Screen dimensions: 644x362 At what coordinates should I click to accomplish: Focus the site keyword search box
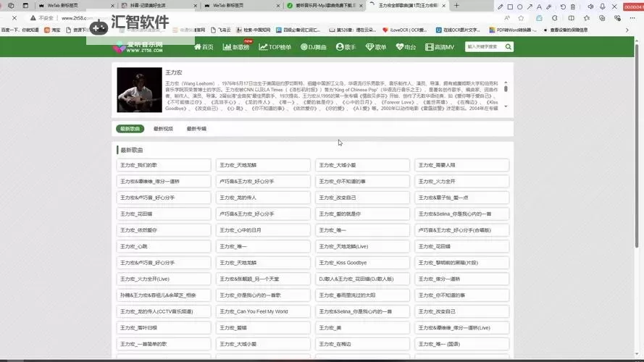pyautogui.click(x=484, y=47)
